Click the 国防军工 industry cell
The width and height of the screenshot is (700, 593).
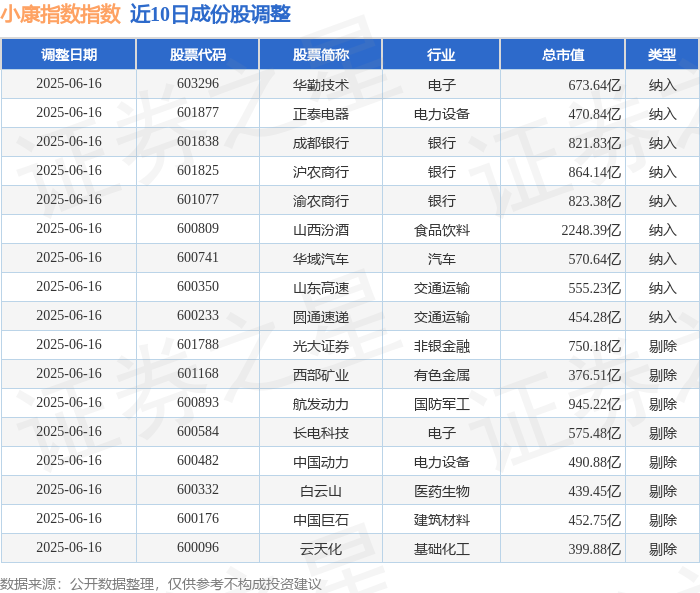(x=442, y=404)
